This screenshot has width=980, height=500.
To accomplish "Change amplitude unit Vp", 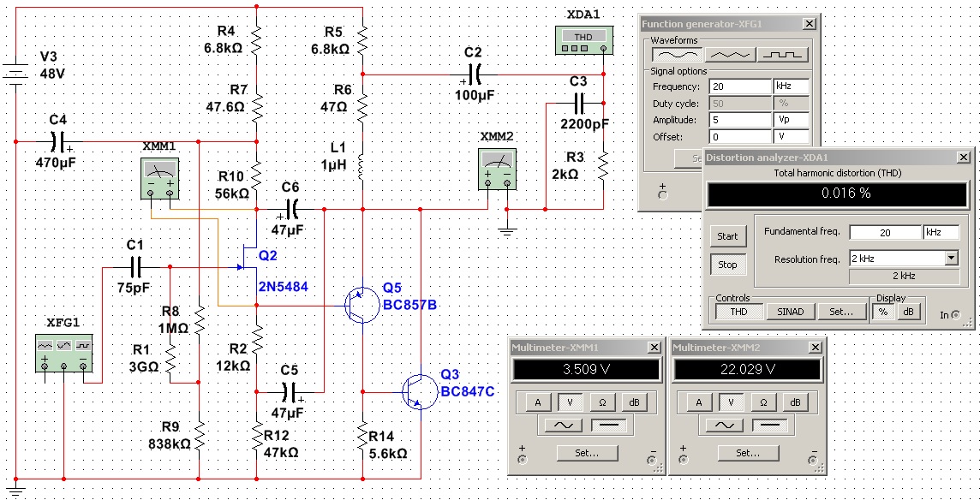I will click(x=792, y=120).
